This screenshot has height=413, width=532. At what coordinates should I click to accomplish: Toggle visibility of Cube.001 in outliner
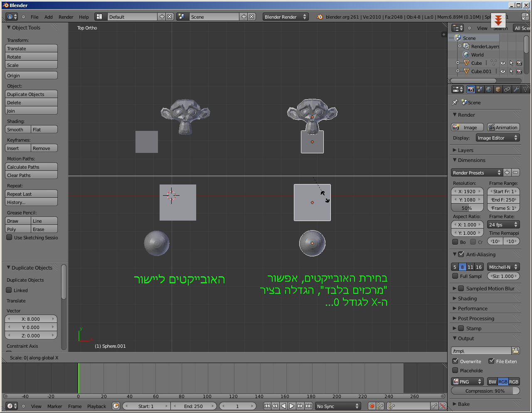[x=503, y=71]
